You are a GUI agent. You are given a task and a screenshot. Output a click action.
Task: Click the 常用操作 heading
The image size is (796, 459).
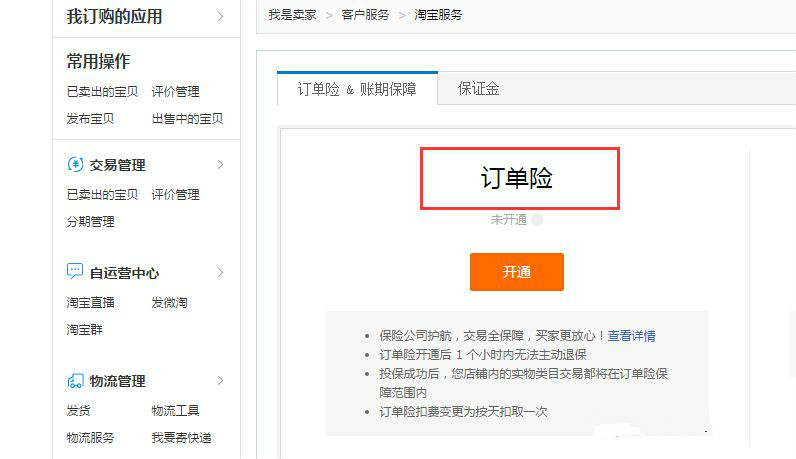click(98, 61)
